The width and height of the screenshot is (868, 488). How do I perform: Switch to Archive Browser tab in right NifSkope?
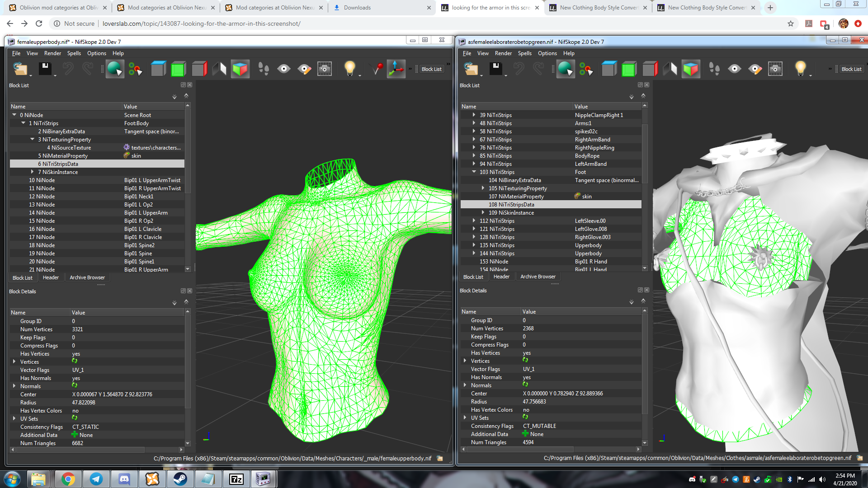(538, 277)
